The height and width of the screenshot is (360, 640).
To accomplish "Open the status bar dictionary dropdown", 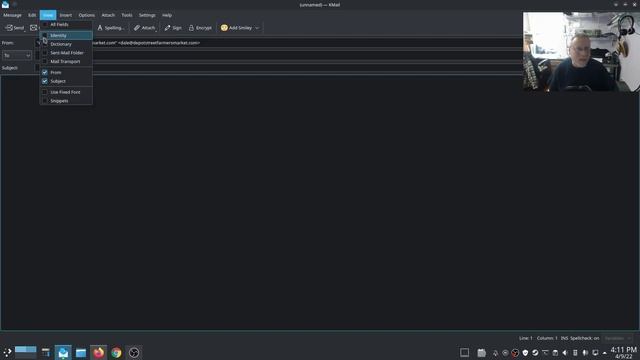I will tap(618, 338).
